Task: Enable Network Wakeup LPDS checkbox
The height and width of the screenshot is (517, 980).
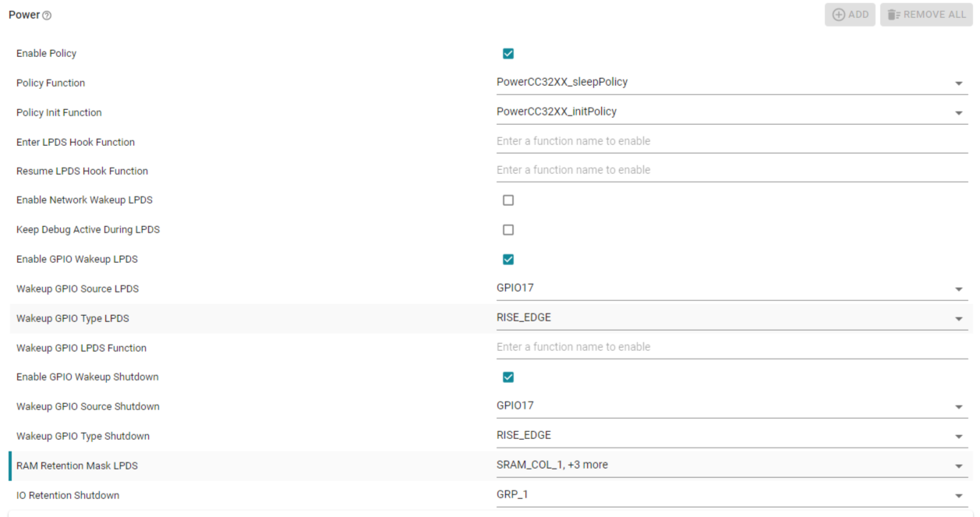Action: click(x=508, y=200)
